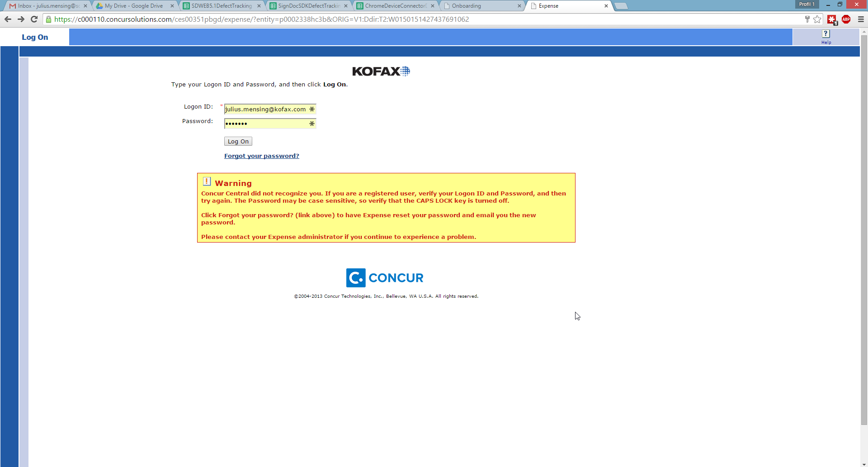Click the Kofax logo
868x467 pixels.
click(381, 71)
